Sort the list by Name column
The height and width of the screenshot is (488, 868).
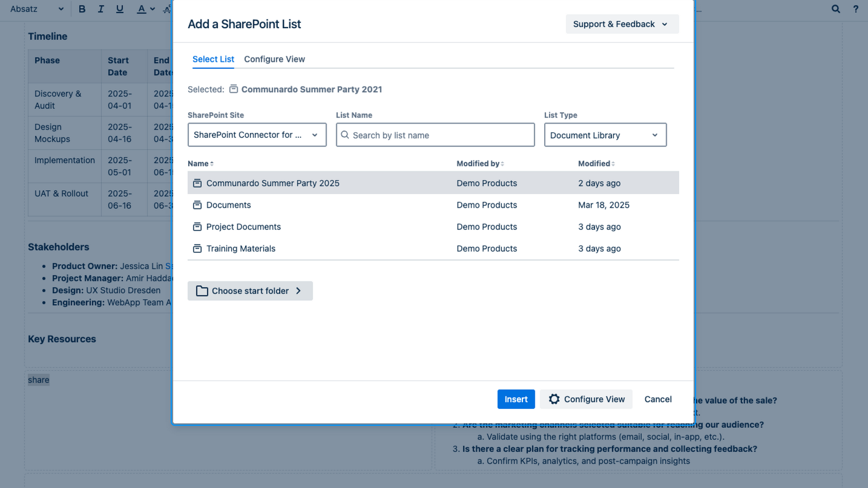point(201,163)
